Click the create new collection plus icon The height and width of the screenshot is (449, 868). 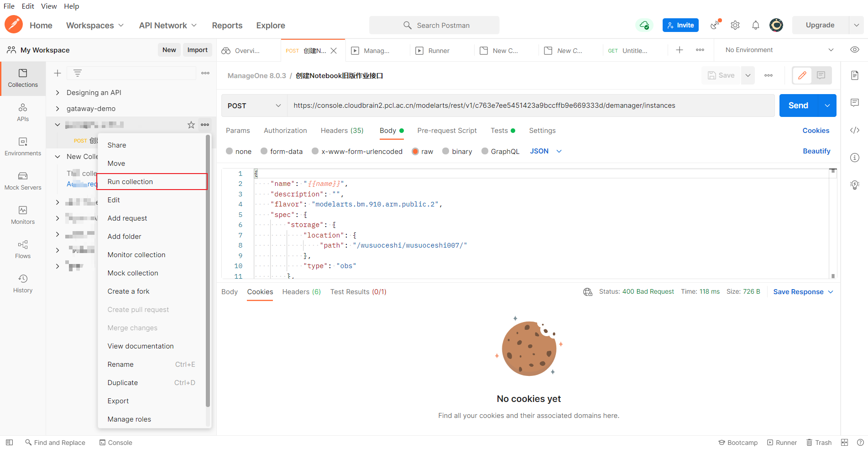click(x=58, y=73)
